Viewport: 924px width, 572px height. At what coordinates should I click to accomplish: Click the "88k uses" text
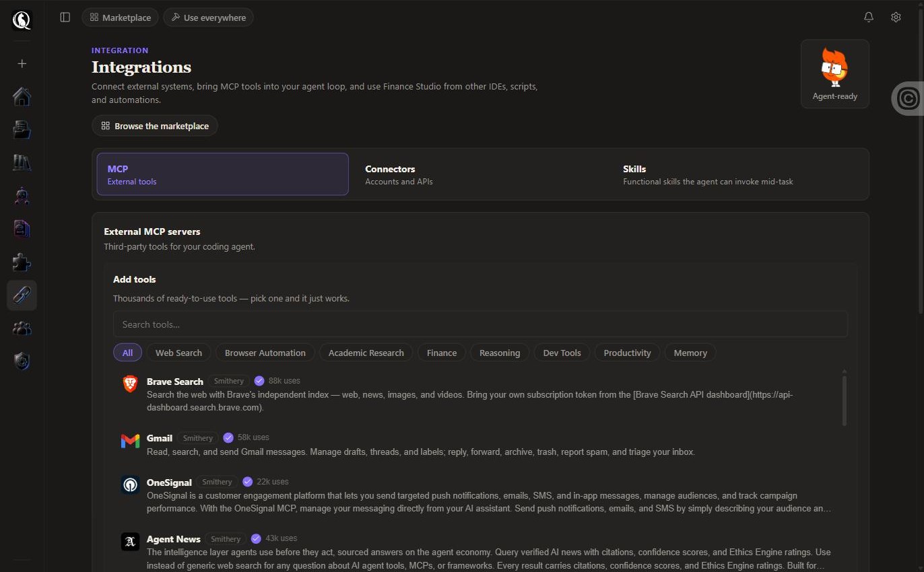(284, 381)
